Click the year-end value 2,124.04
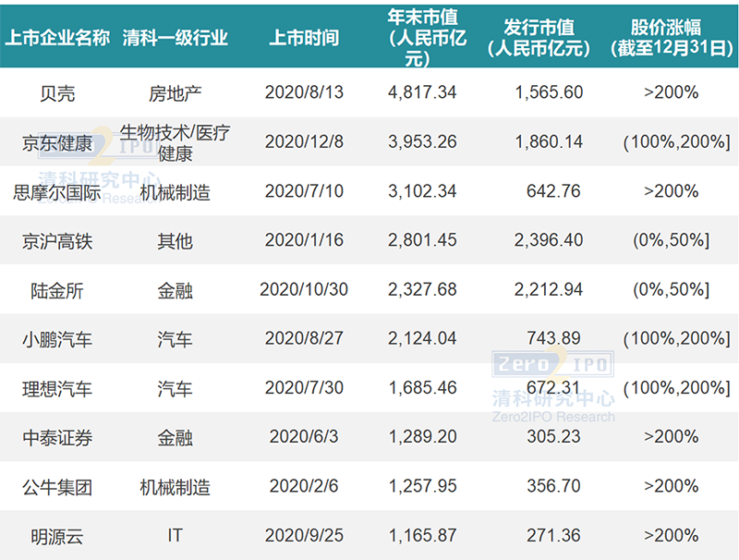This screenshot has height=560, width=739. coord(422,338)
